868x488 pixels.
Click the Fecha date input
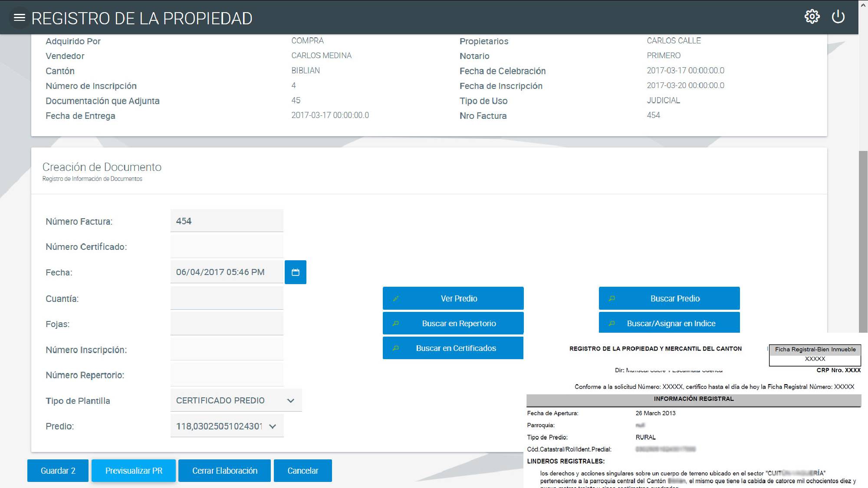click(227, 272)
